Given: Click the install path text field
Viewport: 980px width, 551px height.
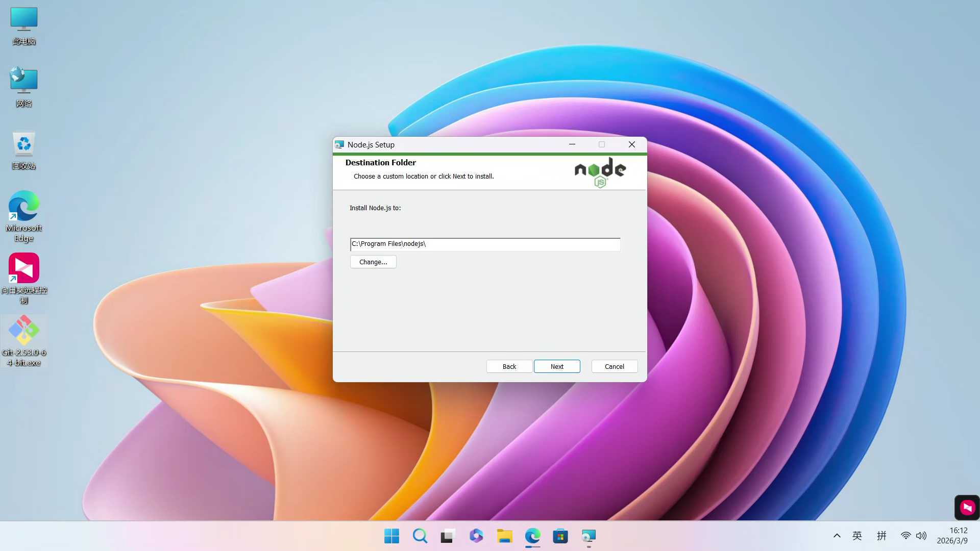Looking at the screenshot, I should pos(485,244).
